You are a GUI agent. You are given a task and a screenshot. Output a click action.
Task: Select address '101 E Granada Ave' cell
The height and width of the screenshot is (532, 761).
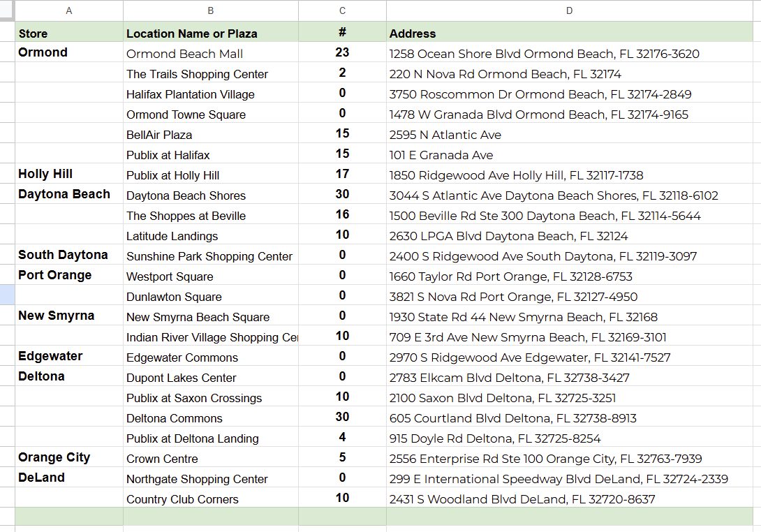pos(569,154)
